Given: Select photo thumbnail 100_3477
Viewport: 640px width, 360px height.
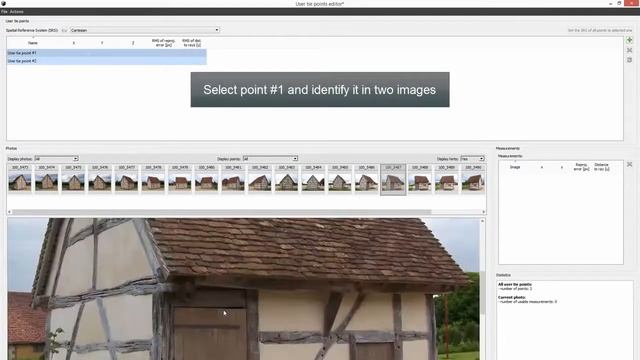Looking at the screenshot, I should [127, 179].
